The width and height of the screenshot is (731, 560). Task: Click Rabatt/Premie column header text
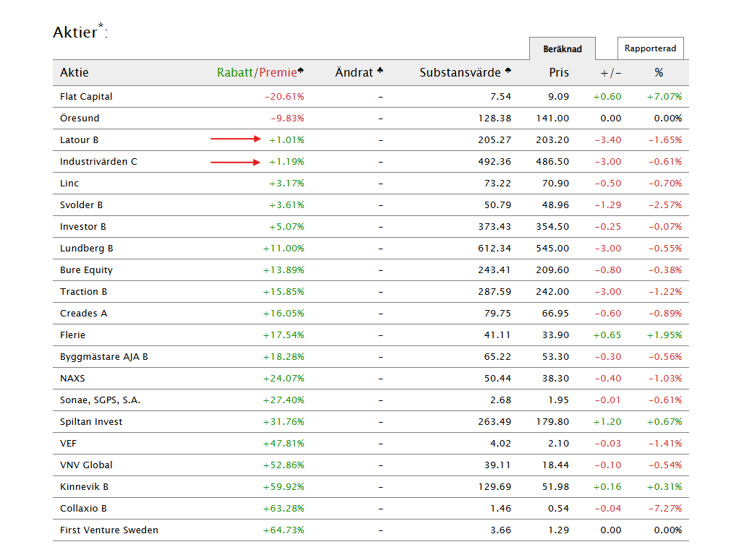click(x=257, y=73)
